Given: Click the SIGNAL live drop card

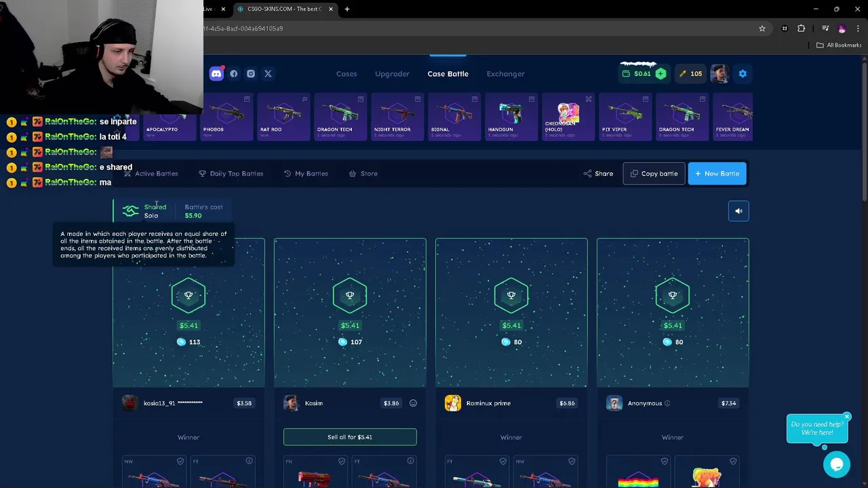Looking at the screenshot, I should (454, 117).
